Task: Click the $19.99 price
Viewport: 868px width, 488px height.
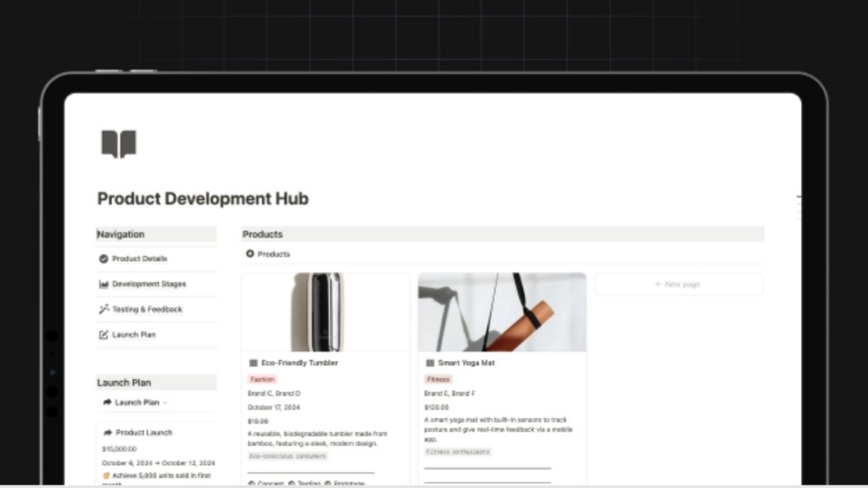Action: (x=258, y=422)
